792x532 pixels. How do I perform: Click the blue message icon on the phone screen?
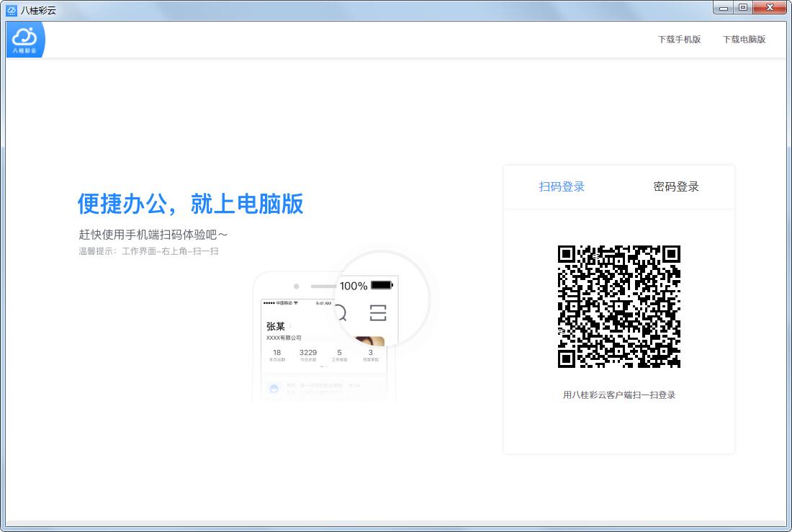(274, 387)
